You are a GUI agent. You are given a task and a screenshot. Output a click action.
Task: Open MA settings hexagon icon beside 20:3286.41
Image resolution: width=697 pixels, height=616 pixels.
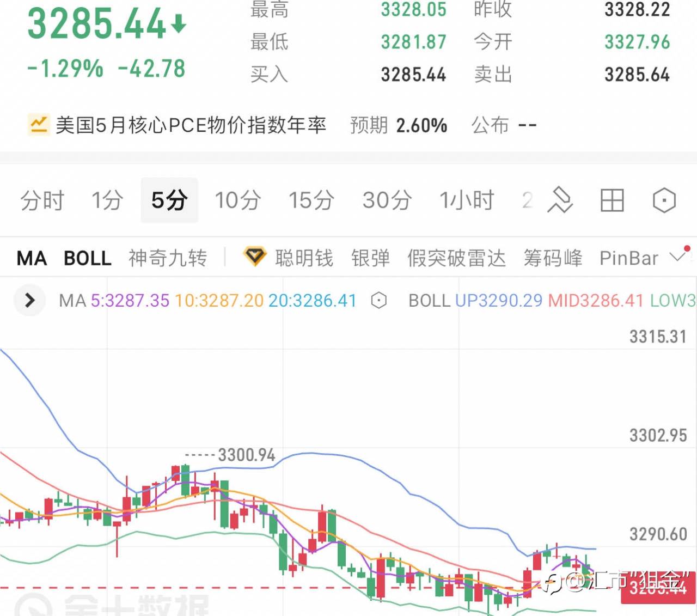click(379, 301)
